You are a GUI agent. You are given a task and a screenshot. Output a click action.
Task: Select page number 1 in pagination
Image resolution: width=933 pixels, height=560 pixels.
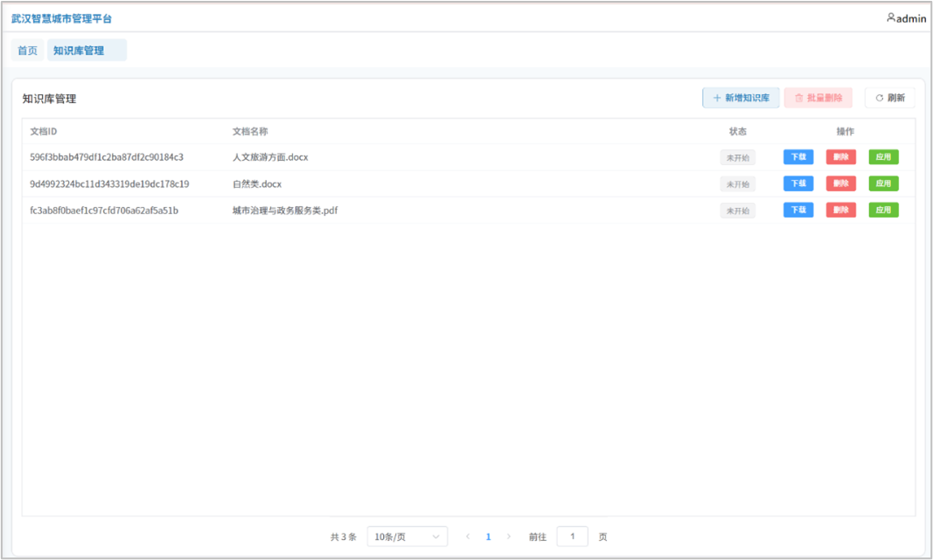pos(488,536)
